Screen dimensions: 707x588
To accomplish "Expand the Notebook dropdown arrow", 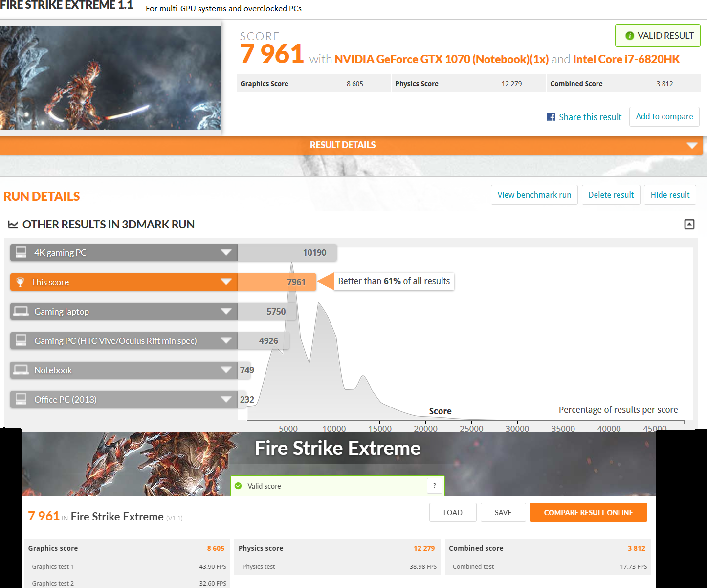I will pyautogui.click(x=226, y=370).
